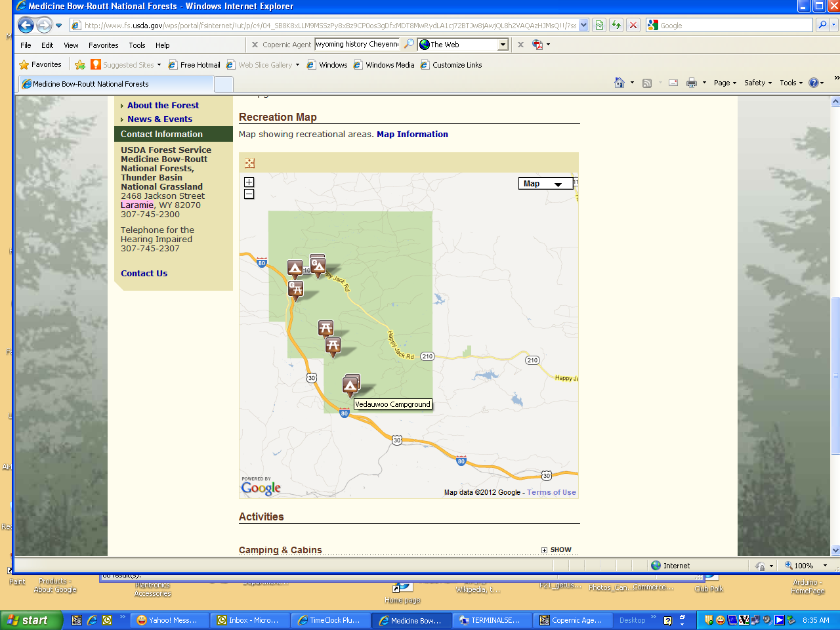This screenshot has width=840, height=630.
Task: Go forward with the browser Forward arrow
Action: pos(44,26)
